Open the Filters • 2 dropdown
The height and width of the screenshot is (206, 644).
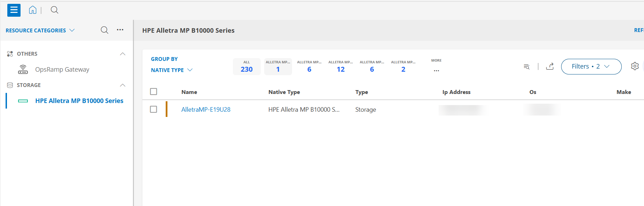[591, 66]
